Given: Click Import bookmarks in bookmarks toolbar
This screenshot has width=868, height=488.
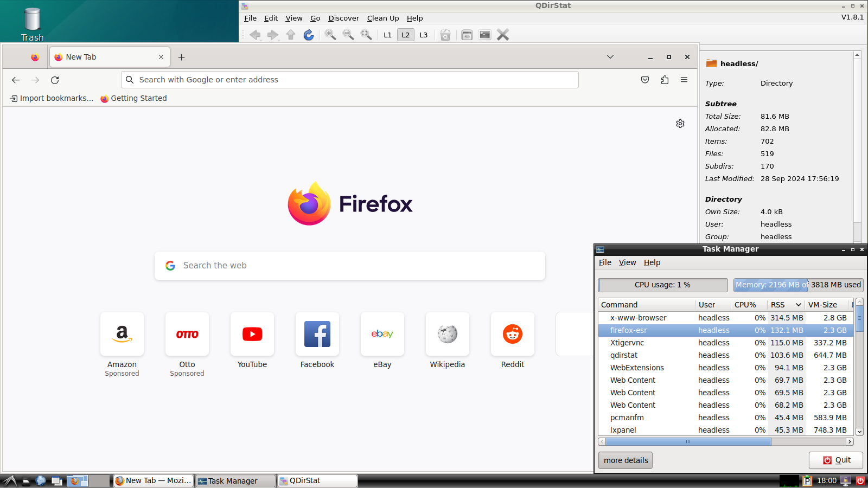Looking at the screenshot, I should coord(52,98).
